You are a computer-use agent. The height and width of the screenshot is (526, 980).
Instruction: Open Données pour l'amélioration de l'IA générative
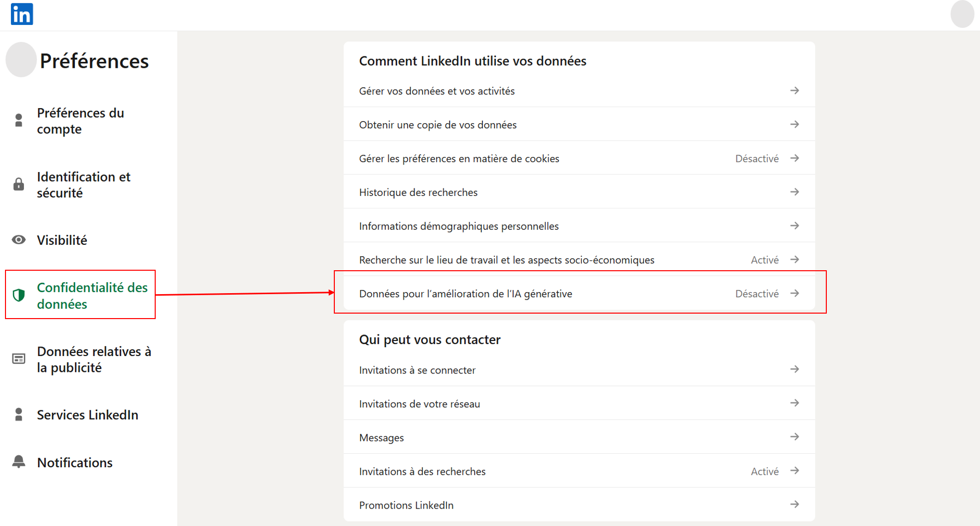(465, 294)
